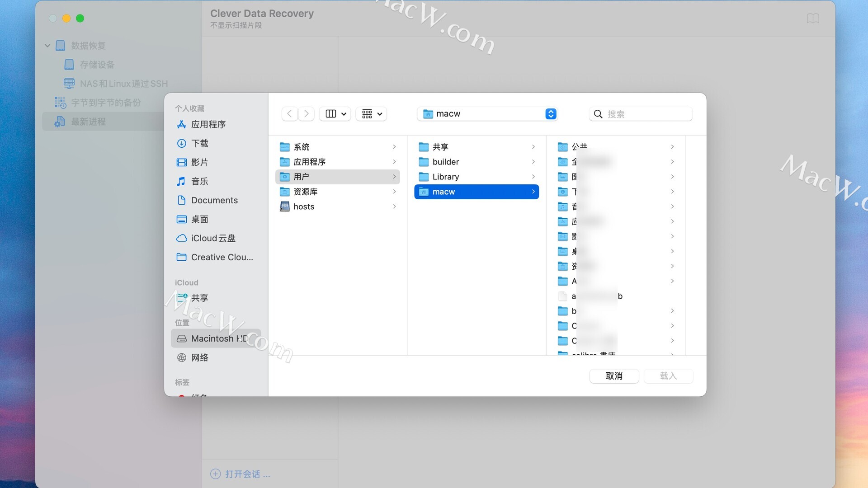Click the forward navigation arrow
The width and height of the screenshot is (868, 488).
coord(306,114)
